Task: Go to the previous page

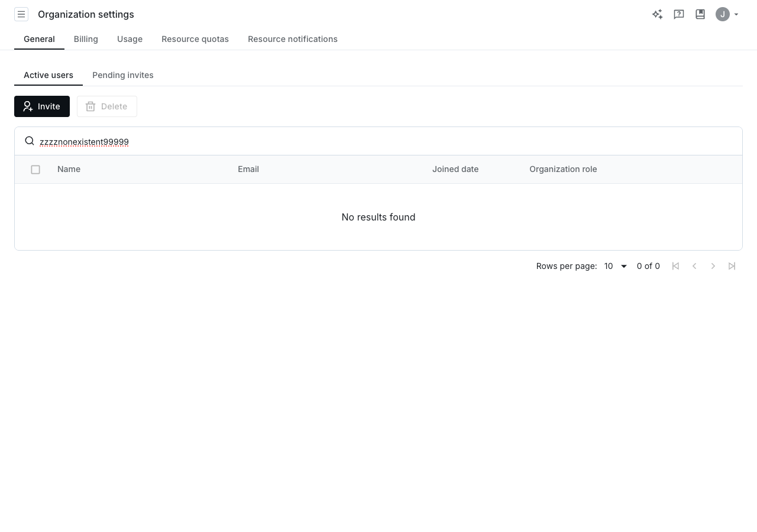Action: click(x=694, y=266)
